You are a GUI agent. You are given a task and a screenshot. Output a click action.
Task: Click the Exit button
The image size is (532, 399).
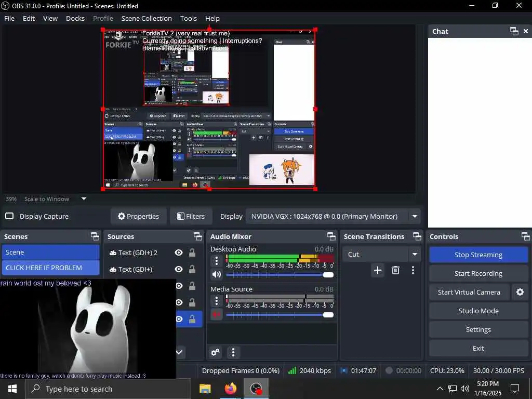click(x=478, y=348)
